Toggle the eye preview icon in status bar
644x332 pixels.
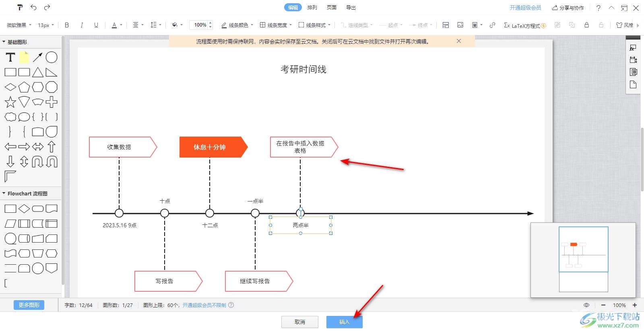[586, 305]
